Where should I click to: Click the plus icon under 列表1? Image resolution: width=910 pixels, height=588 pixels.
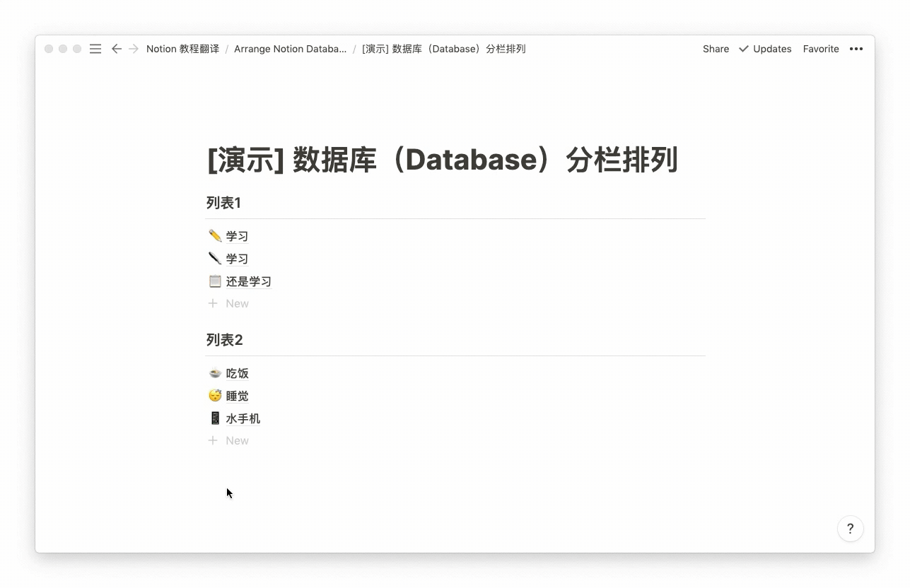coord(213,303)
